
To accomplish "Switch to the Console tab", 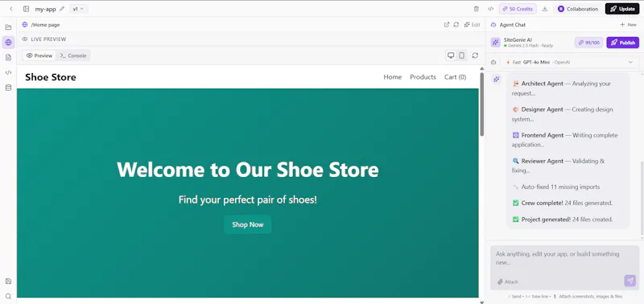I will [x=73, y=55].
